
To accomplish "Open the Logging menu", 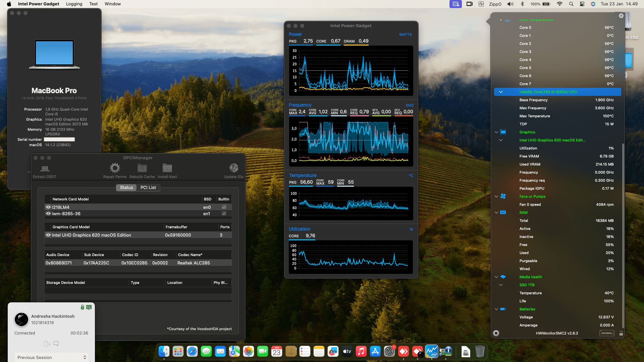I will point(74,4).
